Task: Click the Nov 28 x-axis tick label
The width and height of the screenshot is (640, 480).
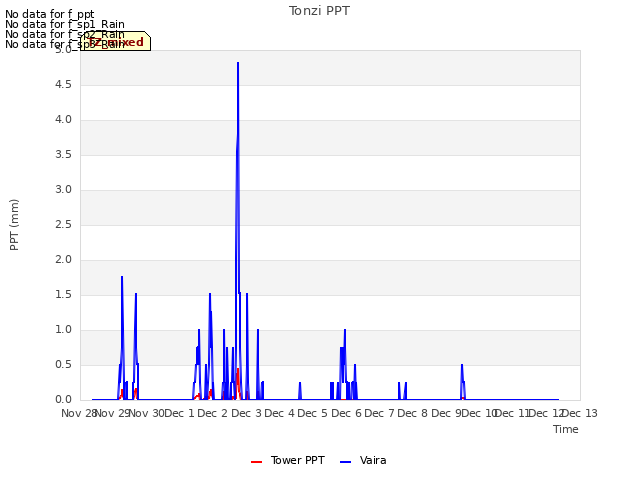Action: click(78, 413)
